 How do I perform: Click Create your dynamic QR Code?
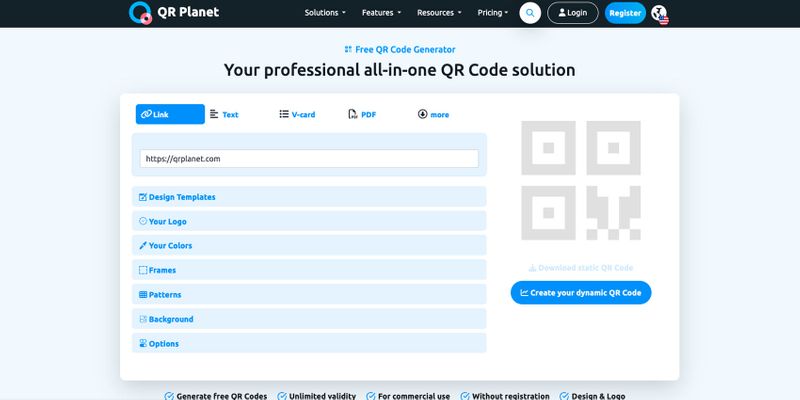(x=581, y=293)
